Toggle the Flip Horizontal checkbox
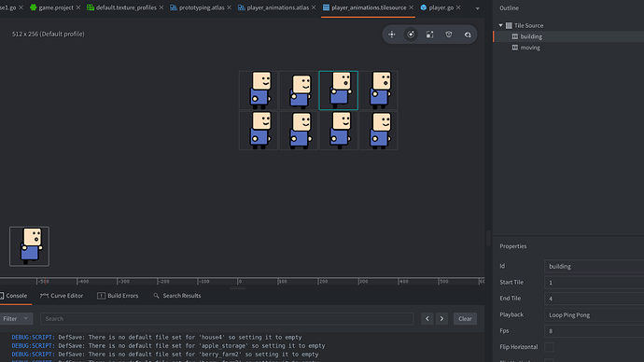Image resolution: width=644 pixels, height=362 pixels. click(x=549, y=347)
